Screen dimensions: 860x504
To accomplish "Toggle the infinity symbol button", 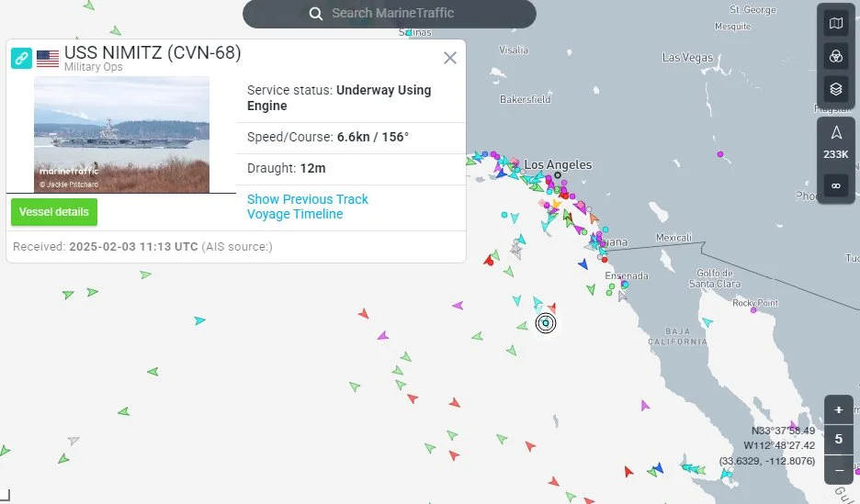I will pyautogui.click(x=835, y=185).
